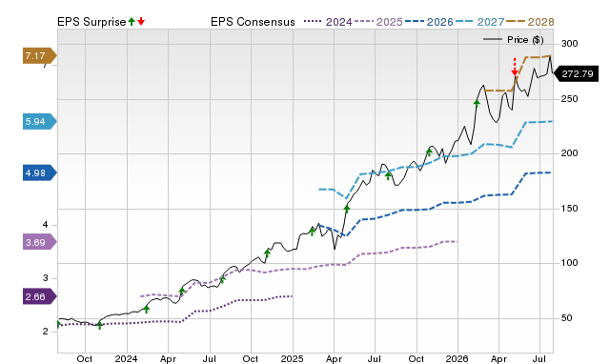Click the 4.98 dark blue EPS value tag

[39, 172]
